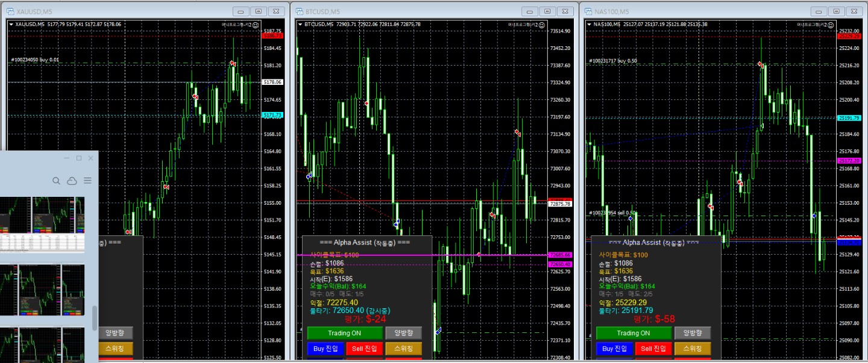The height and width of the screenshot is (363, 868).
Task: Open the hamburger menu in the gallery window
Action: (87, 181)
